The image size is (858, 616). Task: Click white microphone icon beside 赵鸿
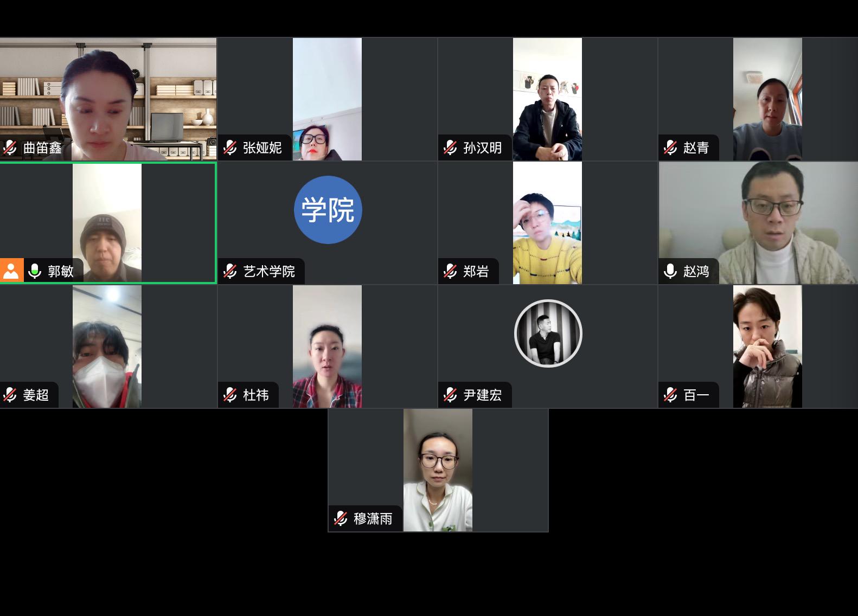pyautogui.click(x=670, y=271)
